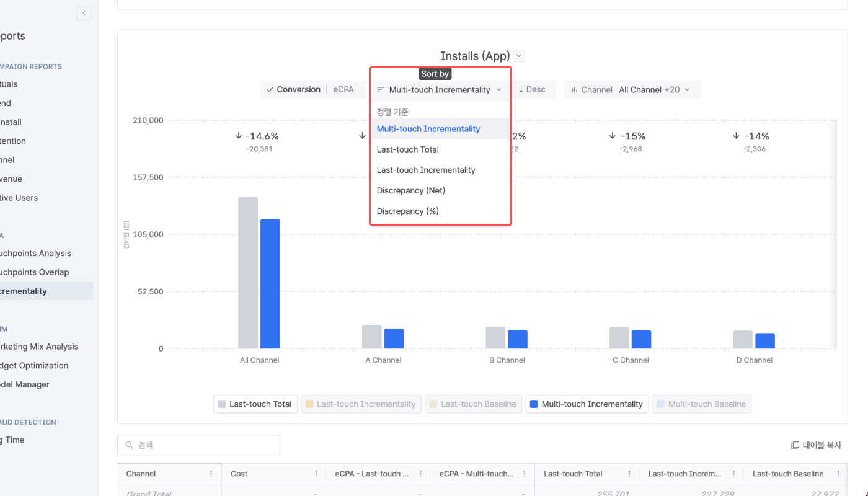Toggle Last-touch Total legend series

(x=255, y=404)
